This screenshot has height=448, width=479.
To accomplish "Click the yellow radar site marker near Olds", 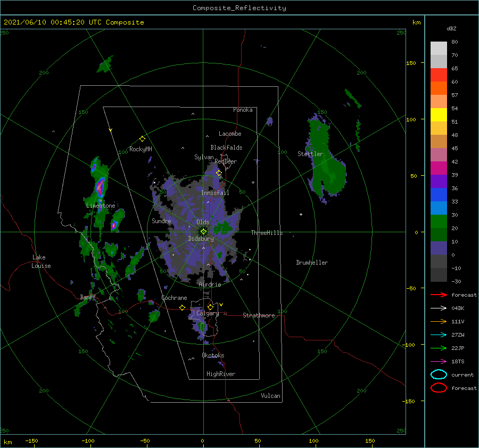I will [x=203, y=232].
